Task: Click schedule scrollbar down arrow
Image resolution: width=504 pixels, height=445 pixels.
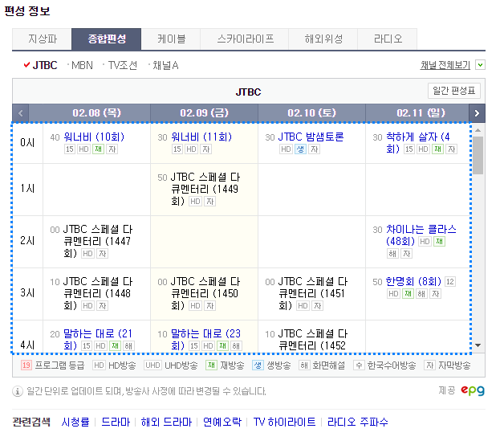Action: (x=478, y=345)
